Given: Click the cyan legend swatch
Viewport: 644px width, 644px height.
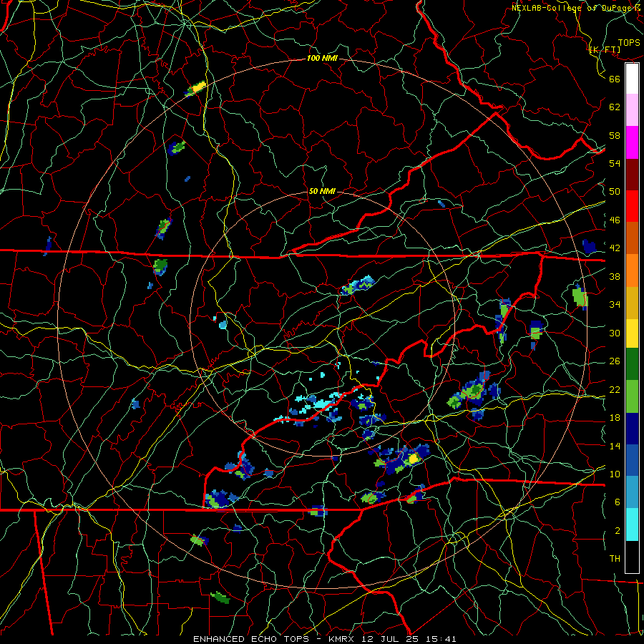Looking at the screenshot, I should [x=632, y=525].
